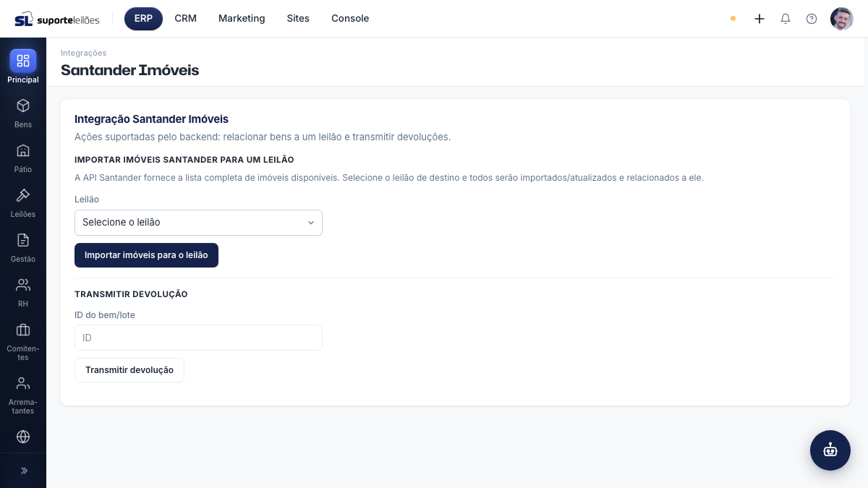Open the Bens cube icon
Viewport: 868px width, 488px height.
point(23,106)
